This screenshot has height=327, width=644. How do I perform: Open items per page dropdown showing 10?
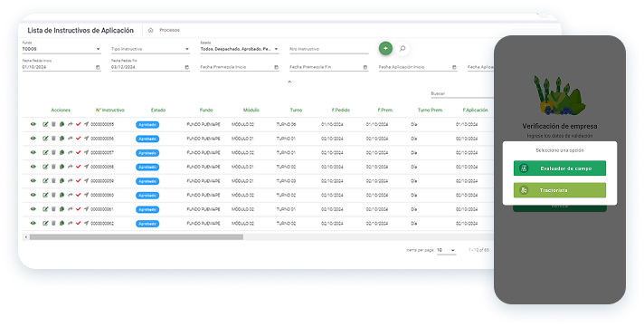(x=447, y=250)
